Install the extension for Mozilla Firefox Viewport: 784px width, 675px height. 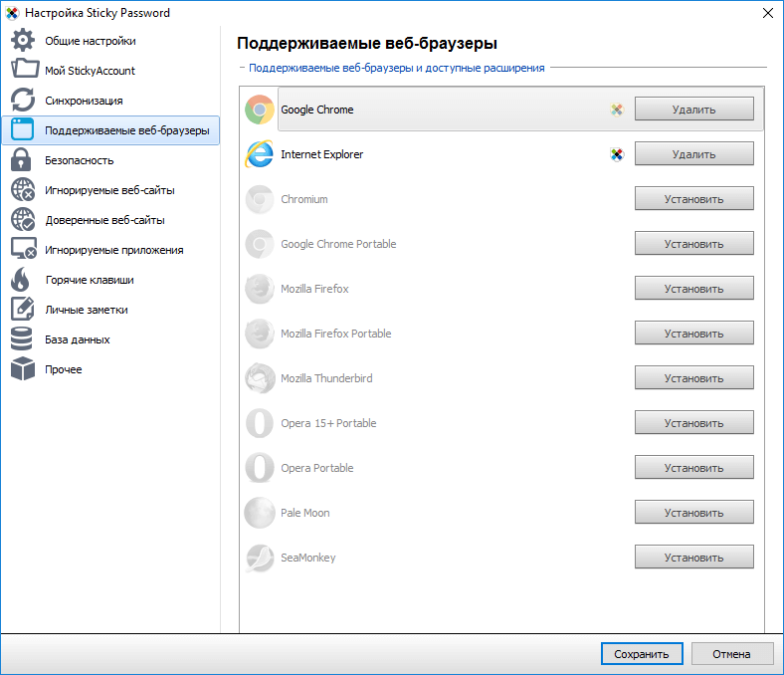coord(693,289)
